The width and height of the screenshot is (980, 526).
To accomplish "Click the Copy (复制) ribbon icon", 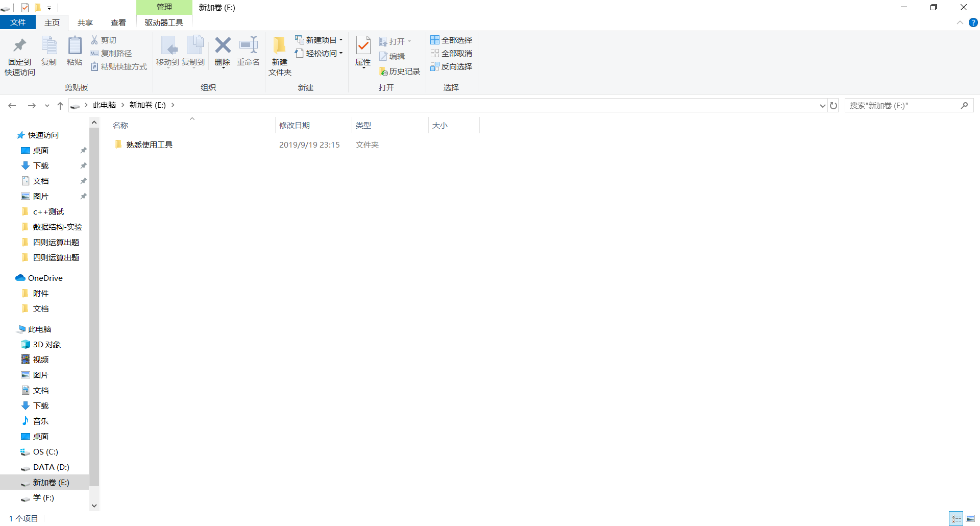I will [49, 45].
